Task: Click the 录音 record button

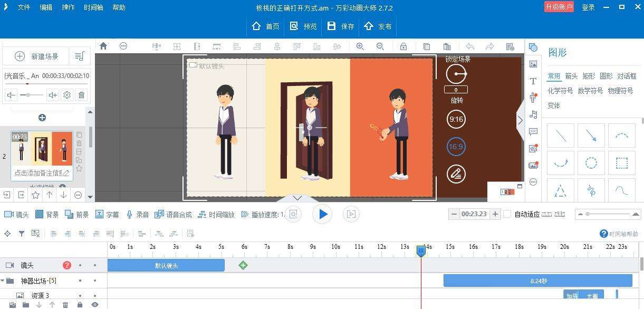Action: pyautogui.click(x=137, y=214)
